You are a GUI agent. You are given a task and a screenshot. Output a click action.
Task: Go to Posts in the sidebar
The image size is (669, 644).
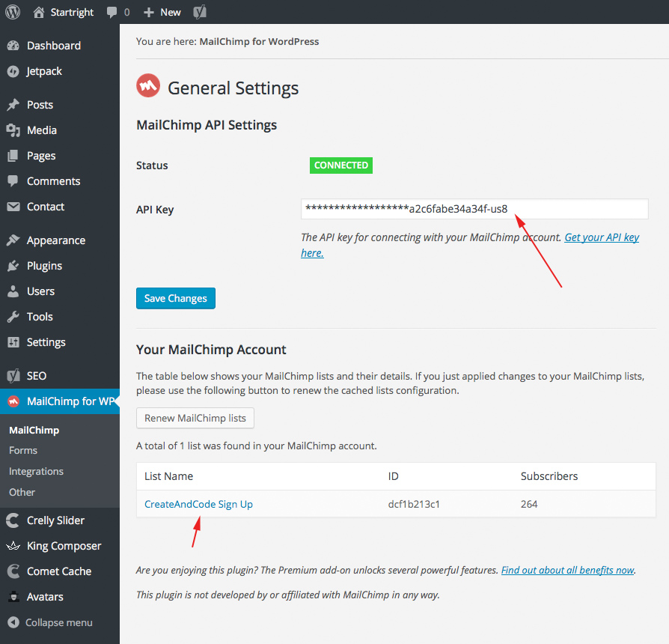40,105
